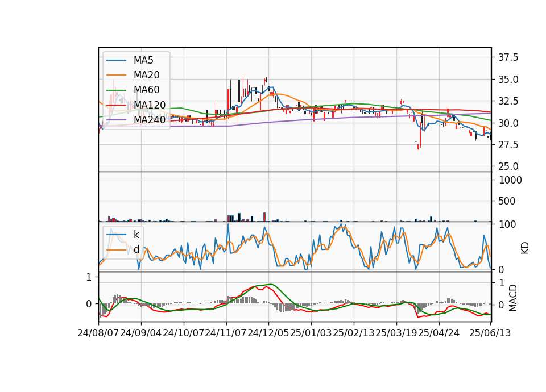
Task: Click the 32.5 price axis label
Action: [x=508, y=101]
